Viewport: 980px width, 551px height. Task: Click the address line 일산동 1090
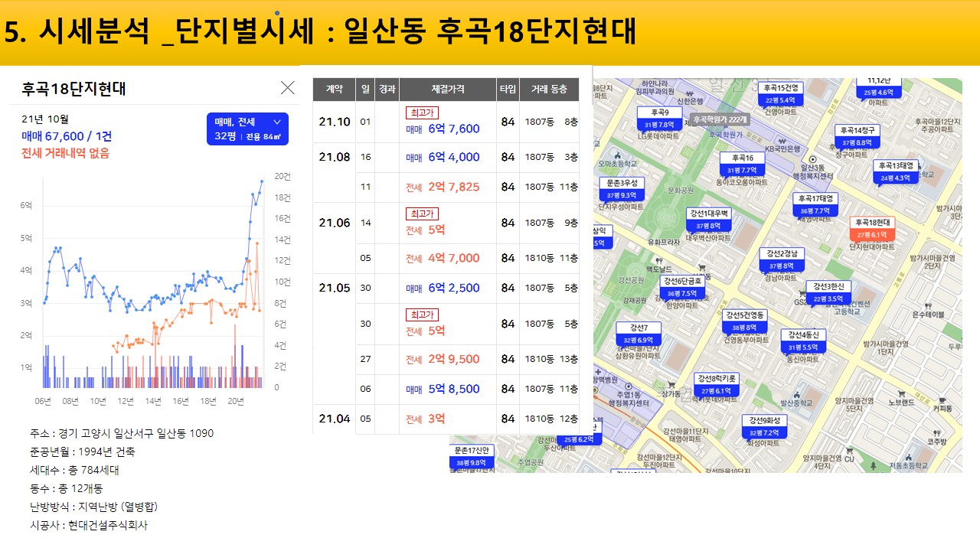[122, 433]
